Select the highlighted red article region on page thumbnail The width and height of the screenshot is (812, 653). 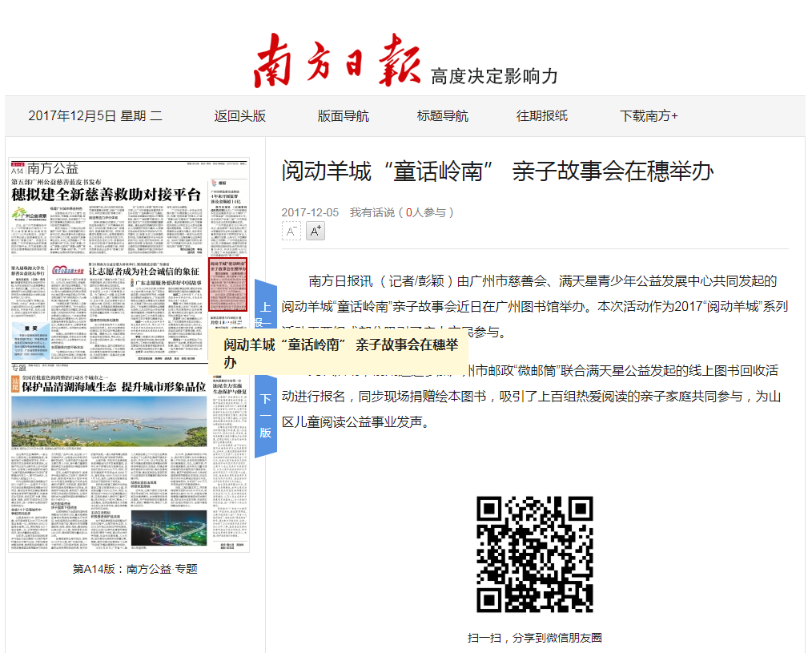228,284
